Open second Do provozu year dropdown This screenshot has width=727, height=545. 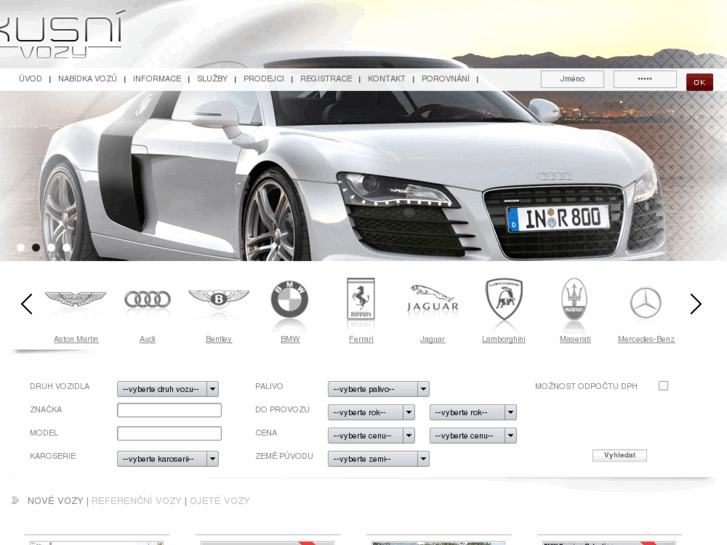click(473, 412)
